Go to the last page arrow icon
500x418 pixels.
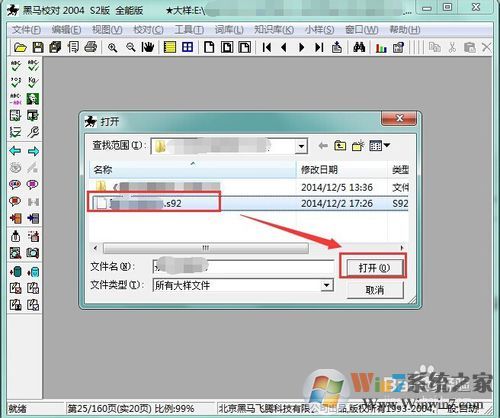[x=319, y=47]
